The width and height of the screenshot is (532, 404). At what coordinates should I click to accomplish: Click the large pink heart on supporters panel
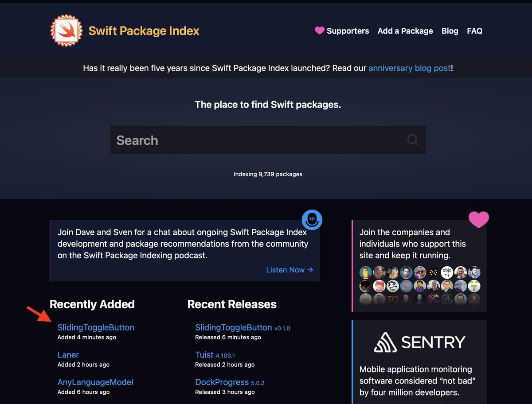[479, 219]
